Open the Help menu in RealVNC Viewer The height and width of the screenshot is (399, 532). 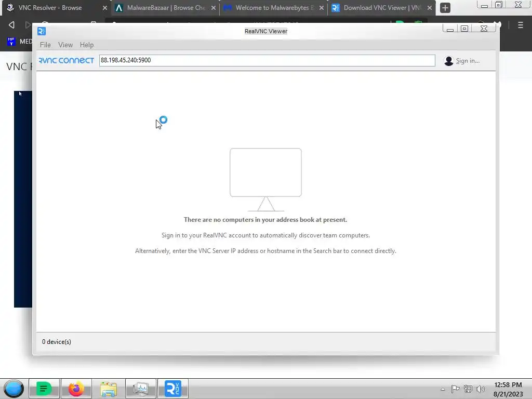[x=87, y=45]
